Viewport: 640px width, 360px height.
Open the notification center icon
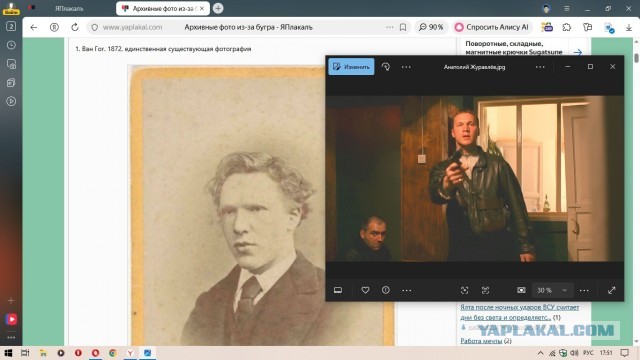tap(624, 353)
